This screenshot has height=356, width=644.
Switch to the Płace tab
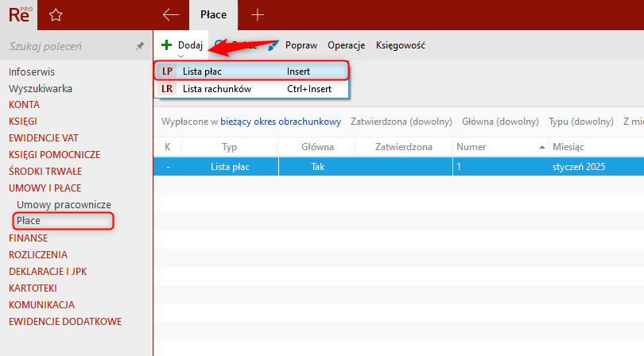coord(213,15)
